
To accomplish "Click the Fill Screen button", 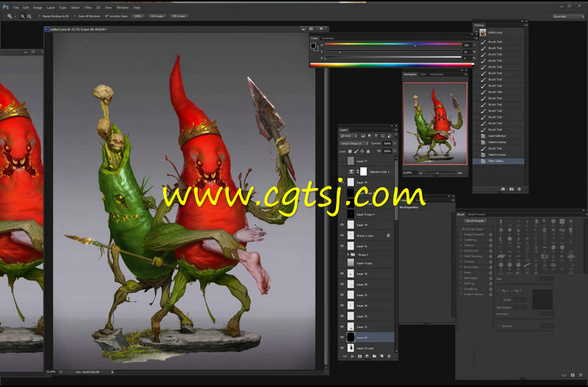I will [179, 16].
